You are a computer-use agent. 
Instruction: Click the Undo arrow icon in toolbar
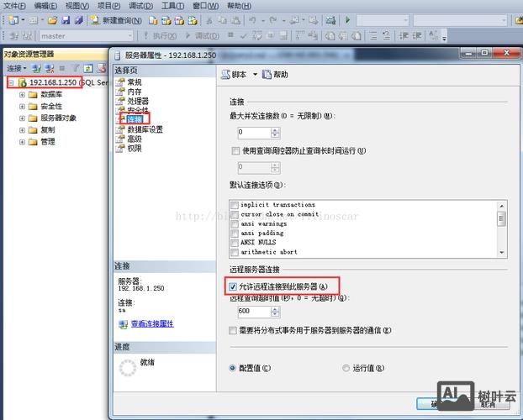(252, 20)
